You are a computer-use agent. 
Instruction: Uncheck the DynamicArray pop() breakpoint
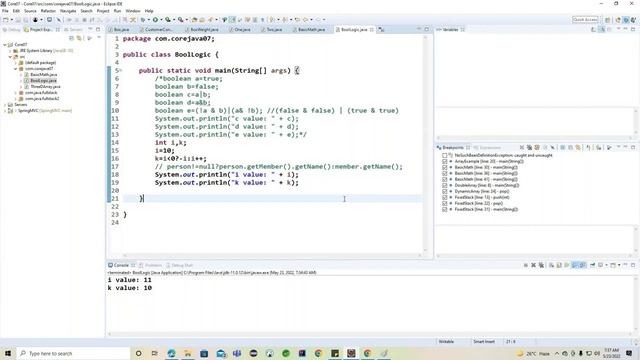coord(444,191)
